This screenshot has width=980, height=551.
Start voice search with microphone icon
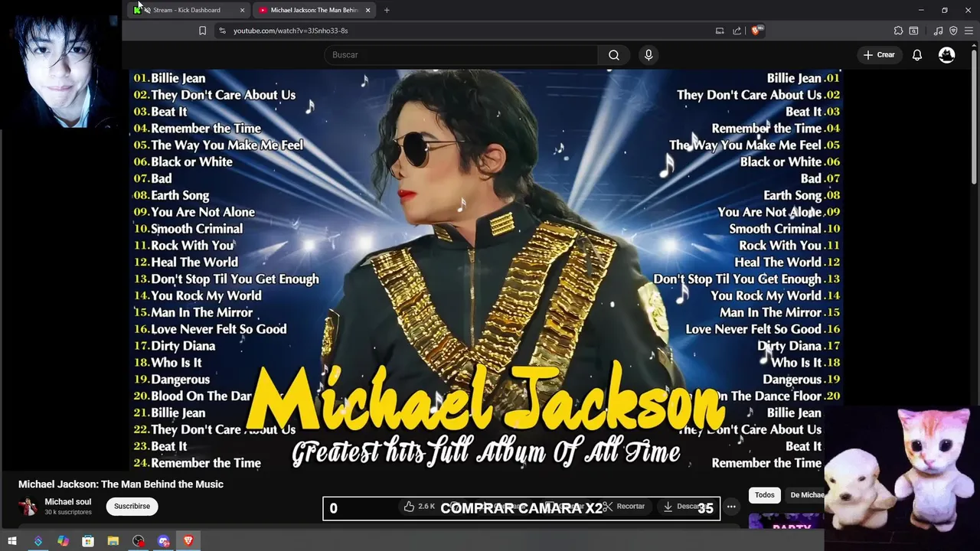[648, 55]
